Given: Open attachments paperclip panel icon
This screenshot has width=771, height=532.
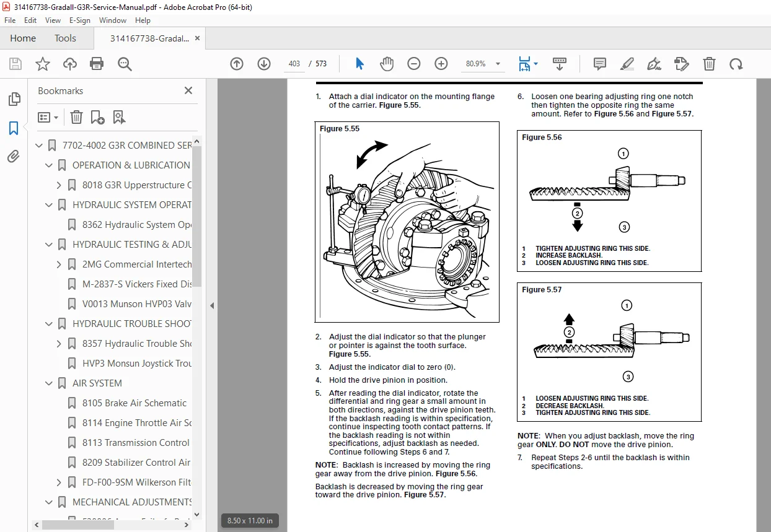Looking at the screenshot, I should (14, 156).
